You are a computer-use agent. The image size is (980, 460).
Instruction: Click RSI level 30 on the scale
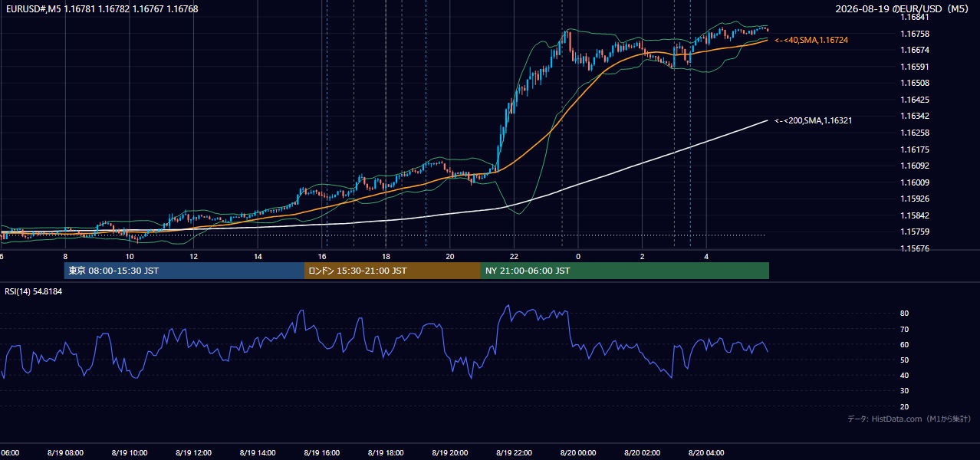(904, 391)
